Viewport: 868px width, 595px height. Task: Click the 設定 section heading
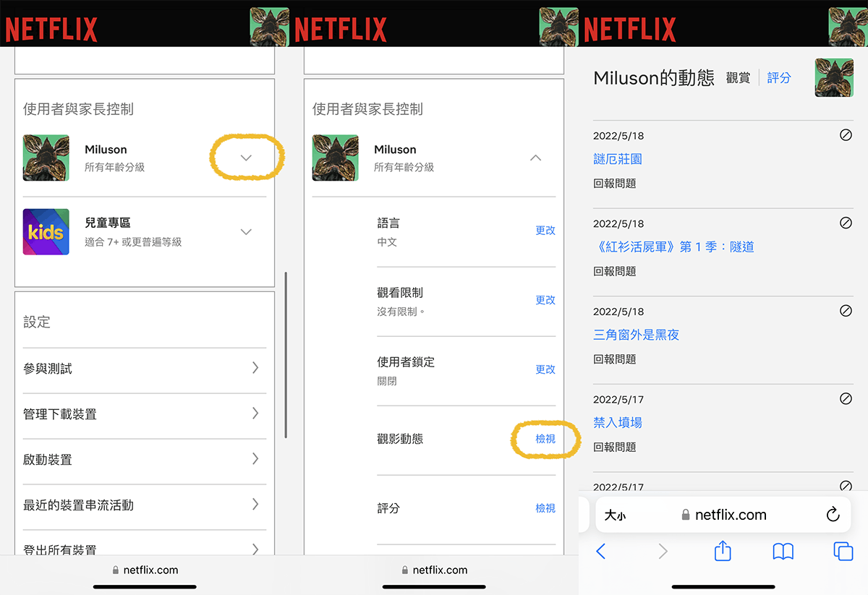[x=37, y=322]
